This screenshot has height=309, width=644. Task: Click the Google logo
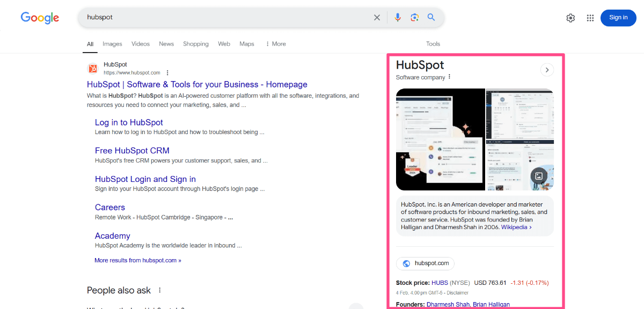click(x=40, y=17)
